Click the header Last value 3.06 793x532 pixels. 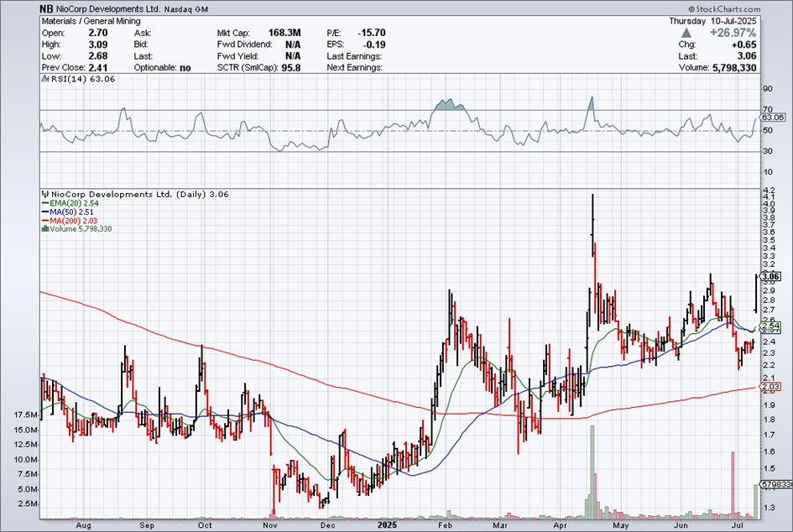[747, 56]
